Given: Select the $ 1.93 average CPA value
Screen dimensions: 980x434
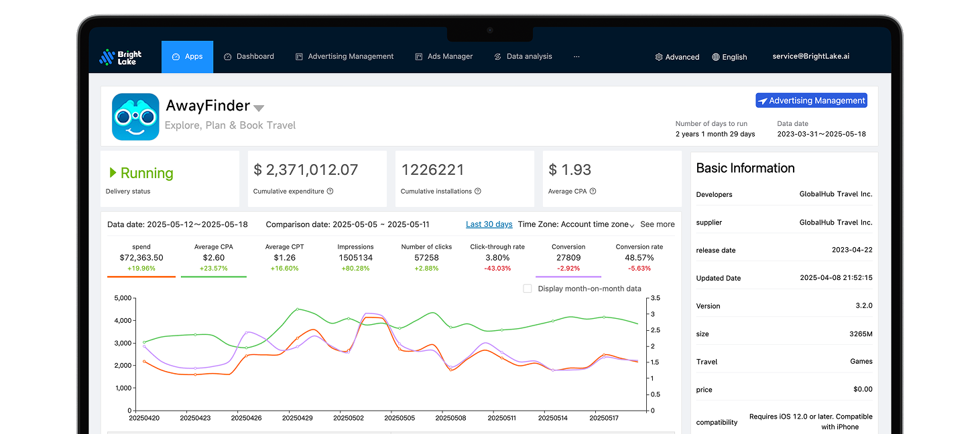Looking at the screenshot, I should click(570, 170).
